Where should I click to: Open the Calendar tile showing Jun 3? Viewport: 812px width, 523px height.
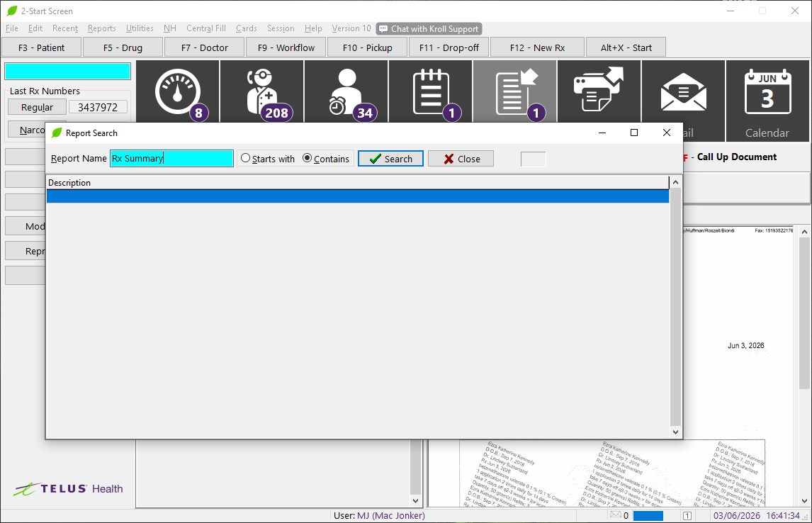767,101
